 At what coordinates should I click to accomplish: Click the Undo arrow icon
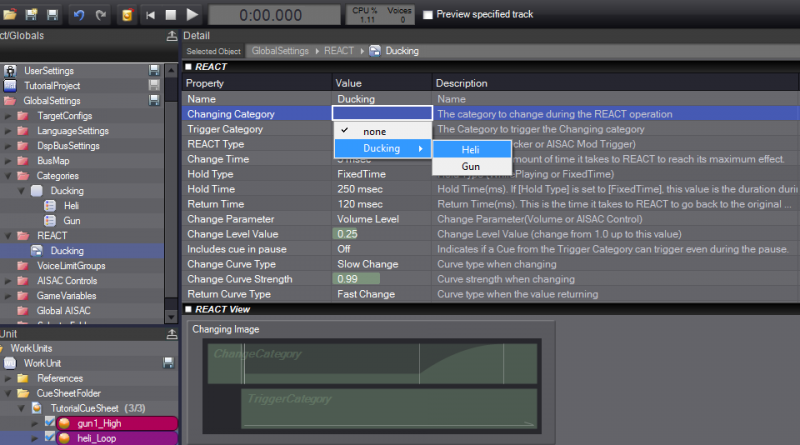click(x=80, y=14)
